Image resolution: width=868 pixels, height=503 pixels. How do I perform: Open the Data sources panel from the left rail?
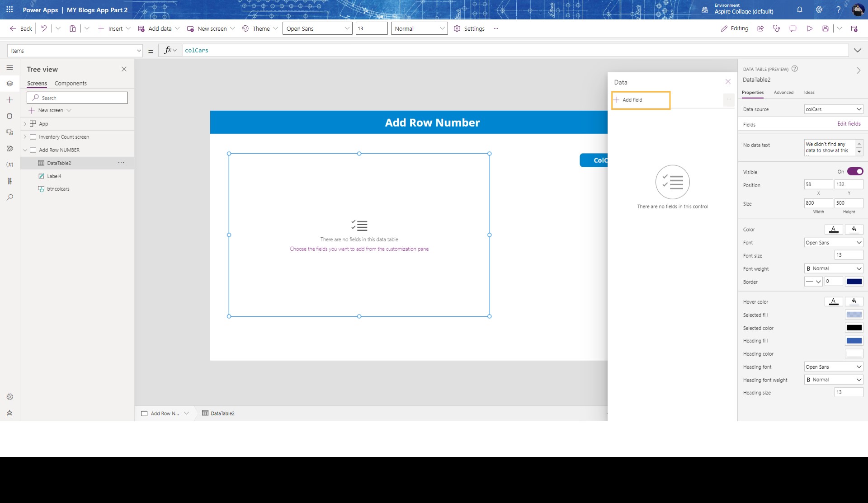[x=10, y=116]
